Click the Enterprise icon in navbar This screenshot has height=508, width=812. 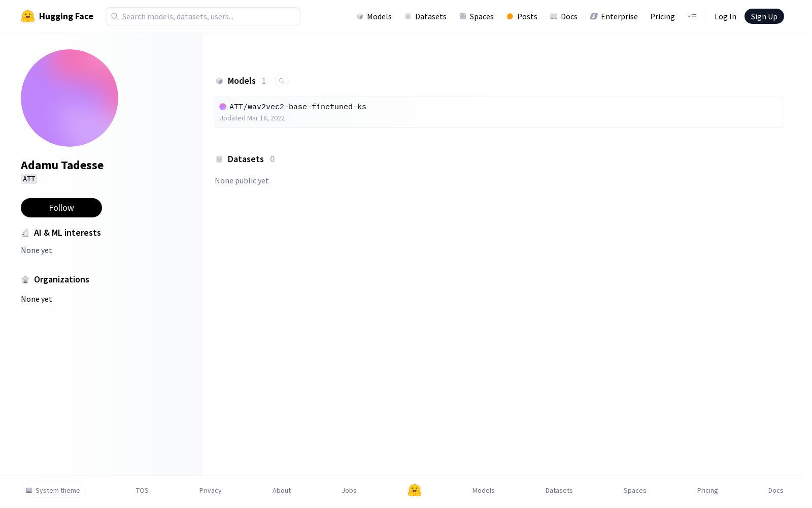[x=594, y=17]
